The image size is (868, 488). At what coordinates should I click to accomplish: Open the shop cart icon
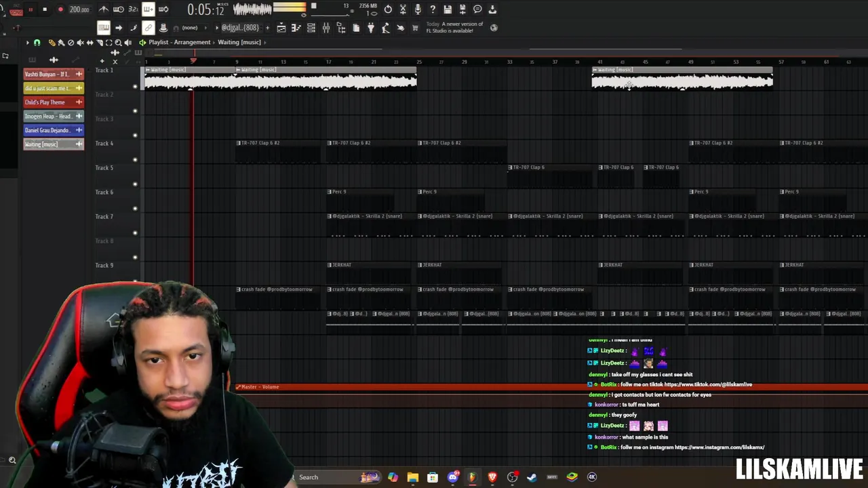click(x=415, y=28)
